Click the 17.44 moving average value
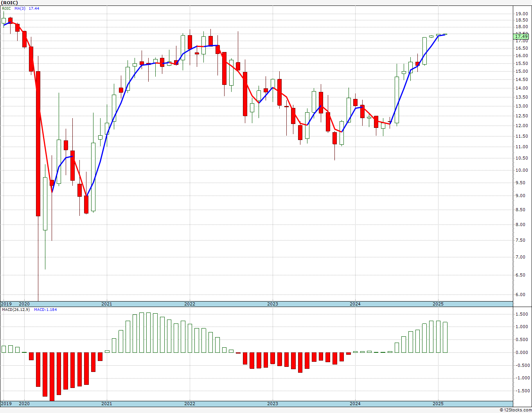532x413 pixels. pyautogui.click(x=34, y=8)
